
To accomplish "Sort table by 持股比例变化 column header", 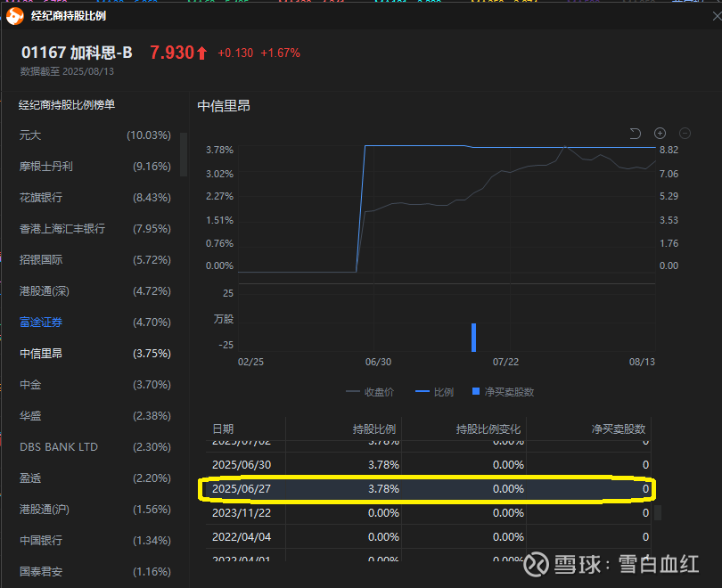I will click(x=488, y=429).
